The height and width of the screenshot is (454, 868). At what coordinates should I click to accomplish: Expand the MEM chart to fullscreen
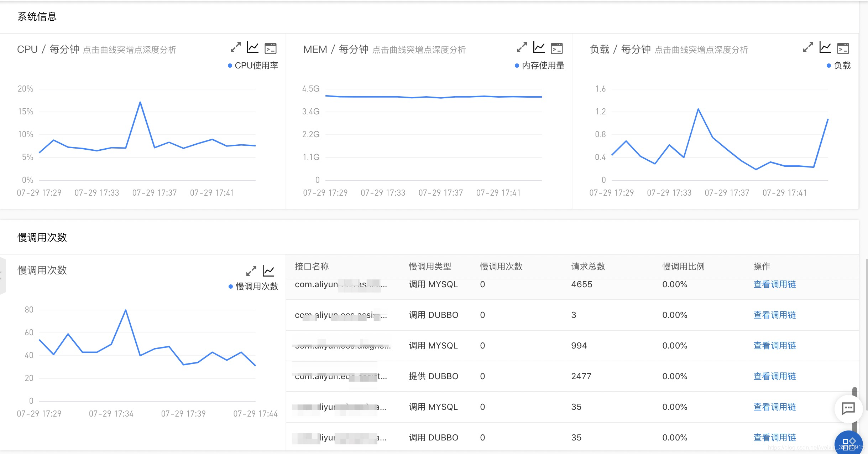[x=522, y=47]
